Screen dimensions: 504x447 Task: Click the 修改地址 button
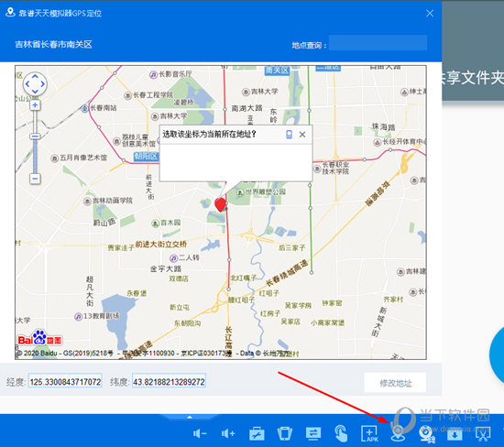[395, 383]
